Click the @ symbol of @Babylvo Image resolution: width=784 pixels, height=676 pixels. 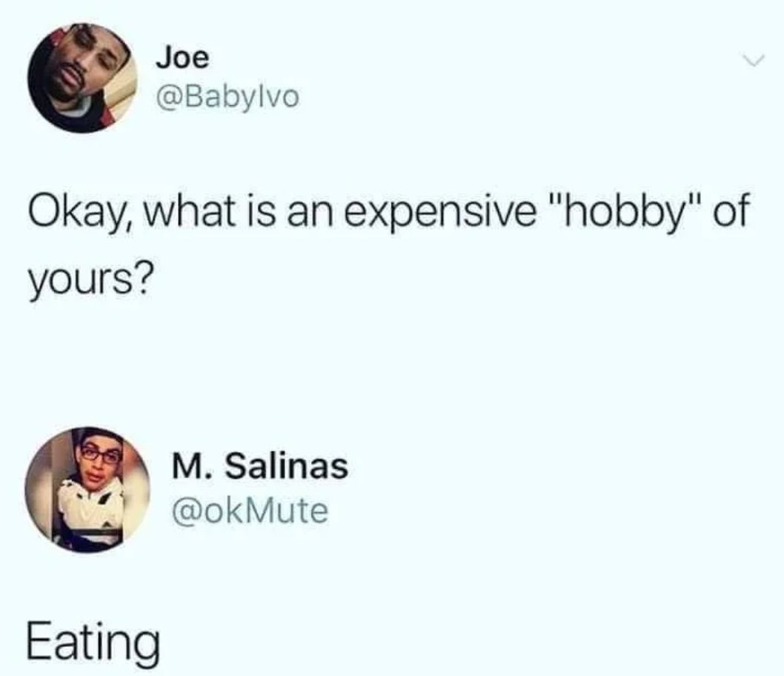tap(168, 97)
